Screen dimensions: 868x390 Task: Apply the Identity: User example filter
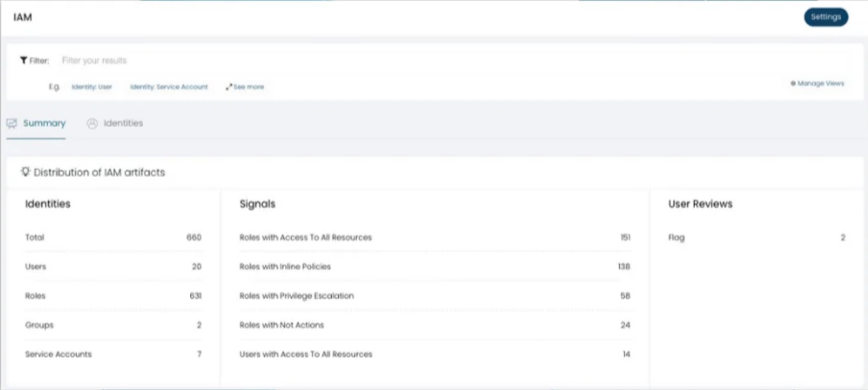pyautogui.click(x=92, y=87)
